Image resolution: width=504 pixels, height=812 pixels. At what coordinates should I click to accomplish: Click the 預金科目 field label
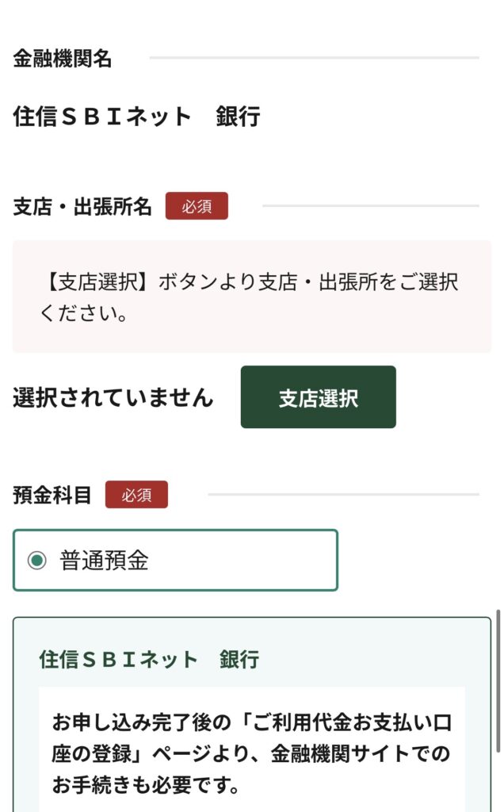point(52,496)
